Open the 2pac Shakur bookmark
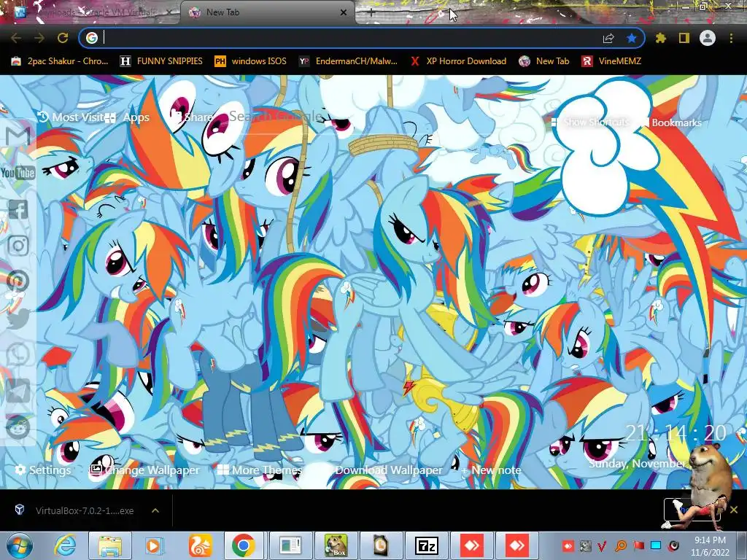This screenshot has width=747, height=560. click(x=60, y=61)
